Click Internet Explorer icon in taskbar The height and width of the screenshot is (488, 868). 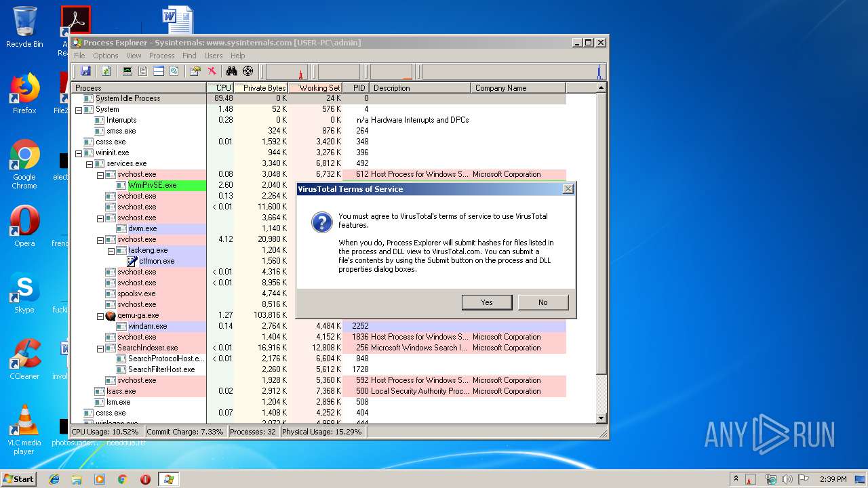[x=54, y=479]
